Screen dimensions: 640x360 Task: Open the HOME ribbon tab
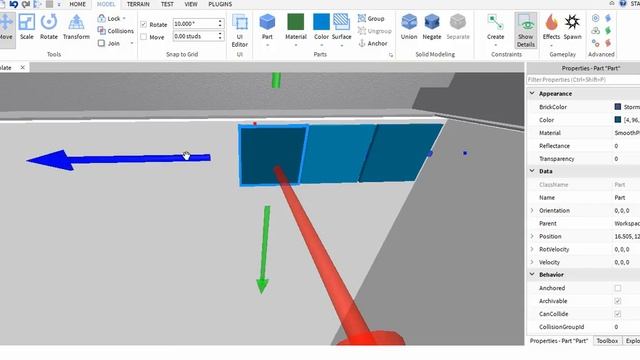click(x=78, y=4)
